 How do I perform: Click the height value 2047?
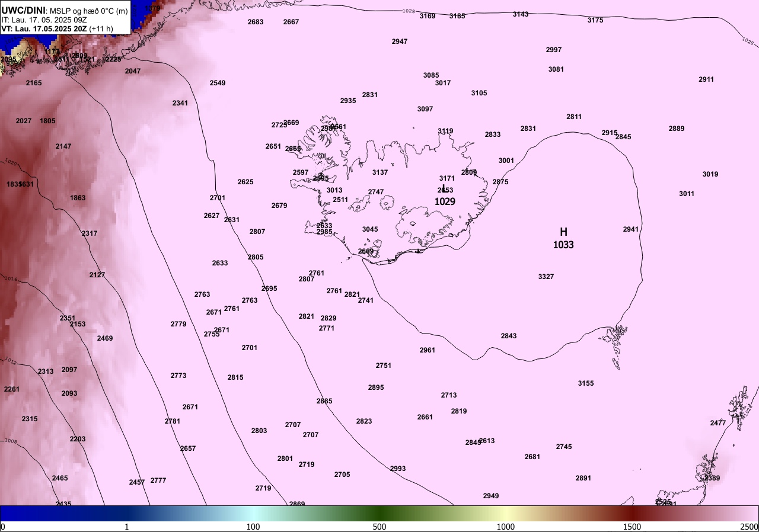click(x=133, y=71)
